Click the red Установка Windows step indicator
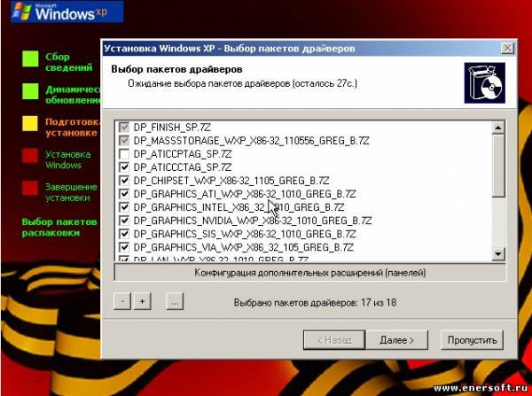532x396 pixels. tap(30, 156)
